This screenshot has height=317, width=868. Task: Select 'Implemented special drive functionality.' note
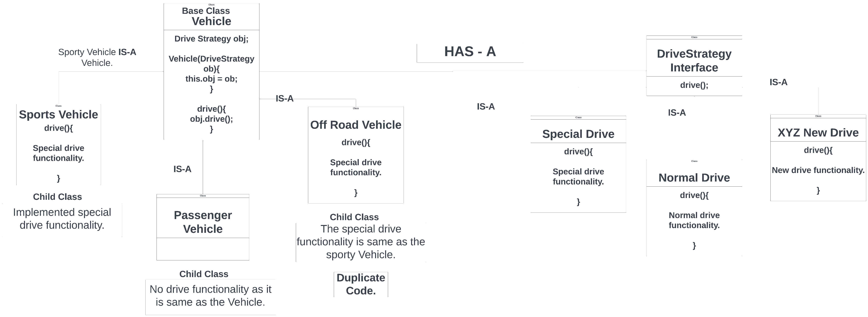click(62, 219)
